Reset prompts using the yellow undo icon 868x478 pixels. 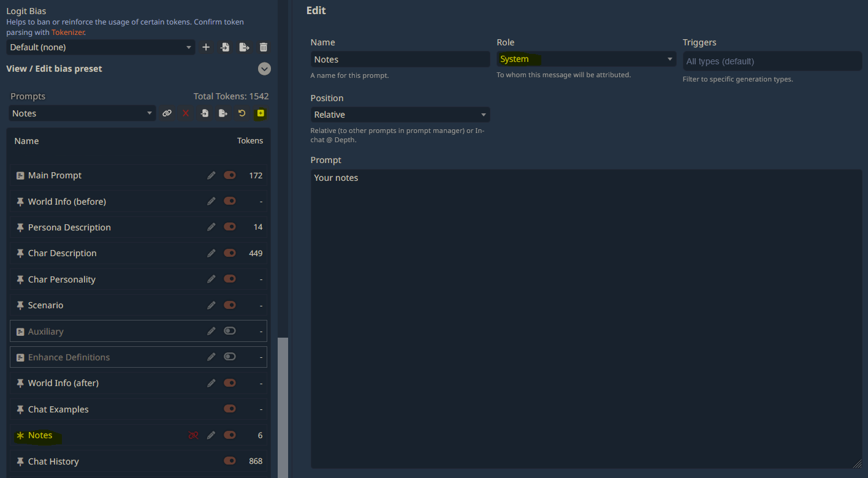tap(242, 113)
